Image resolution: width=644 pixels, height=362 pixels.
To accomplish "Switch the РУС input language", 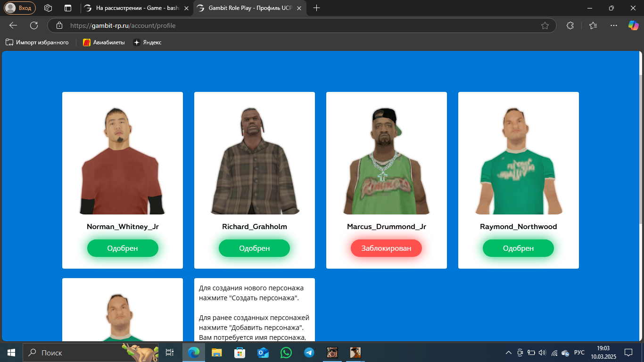I will point(579,353).
